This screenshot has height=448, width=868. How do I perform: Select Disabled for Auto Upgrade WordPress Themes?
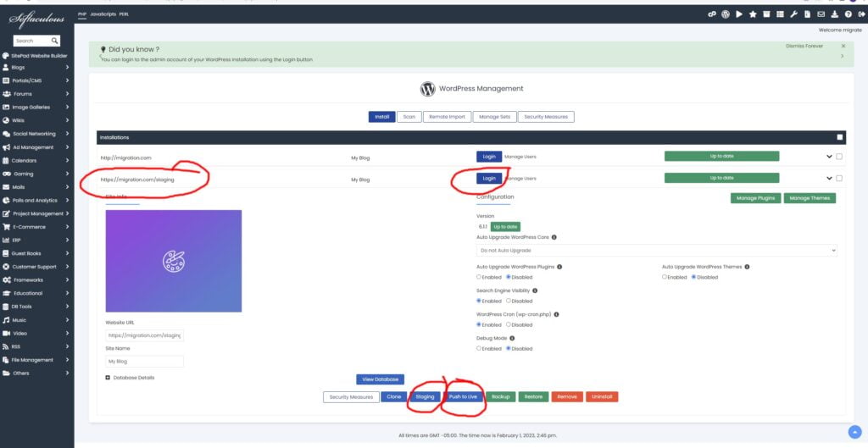[x=693, y=277]
